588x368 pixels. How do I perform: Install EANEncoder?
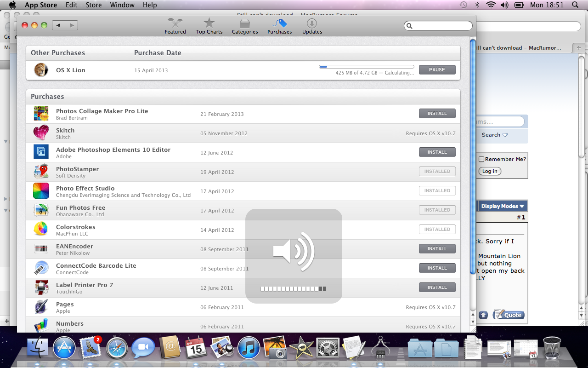[x=437, y=248]
